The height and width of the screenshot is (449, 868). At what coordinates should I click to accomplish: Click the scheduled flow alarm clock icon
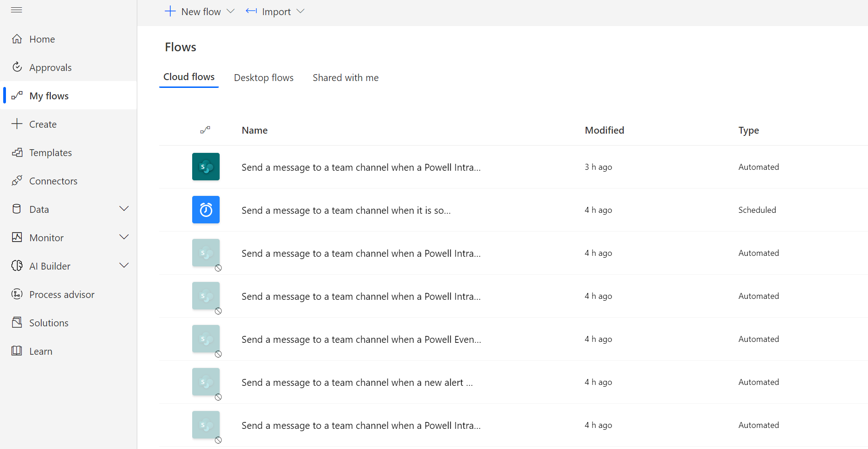(x=206, y=210)
